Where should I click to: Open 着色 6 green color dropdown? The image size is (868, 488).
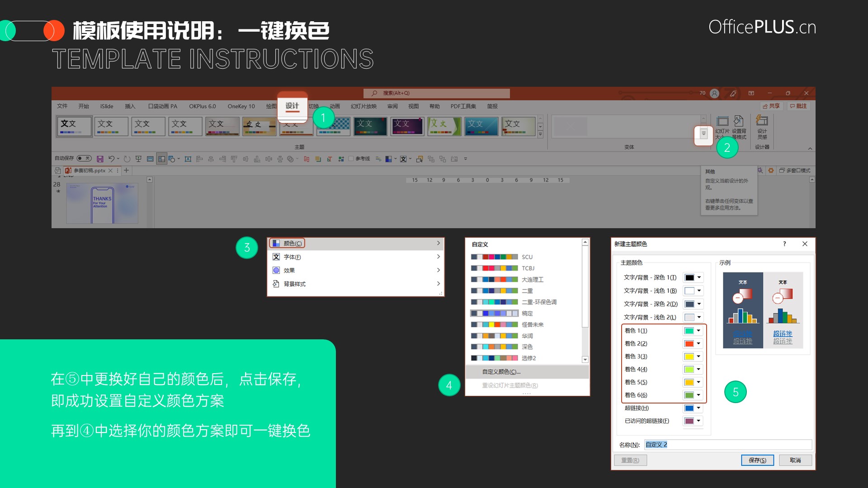pos(693,395)
